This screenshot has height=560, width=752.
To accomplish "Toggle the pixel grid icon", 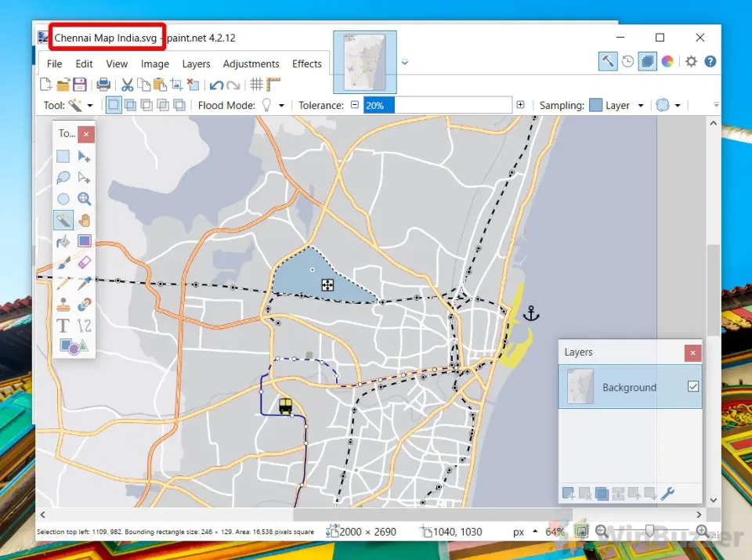I will click(x=256, y=85).
